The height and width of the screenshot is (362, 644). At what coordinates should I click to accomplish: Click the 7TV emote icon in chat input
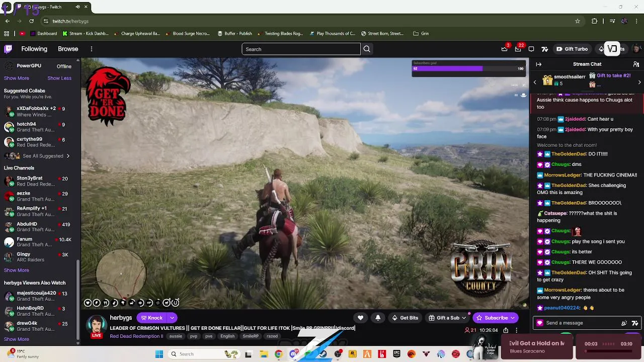pos(635,323)
